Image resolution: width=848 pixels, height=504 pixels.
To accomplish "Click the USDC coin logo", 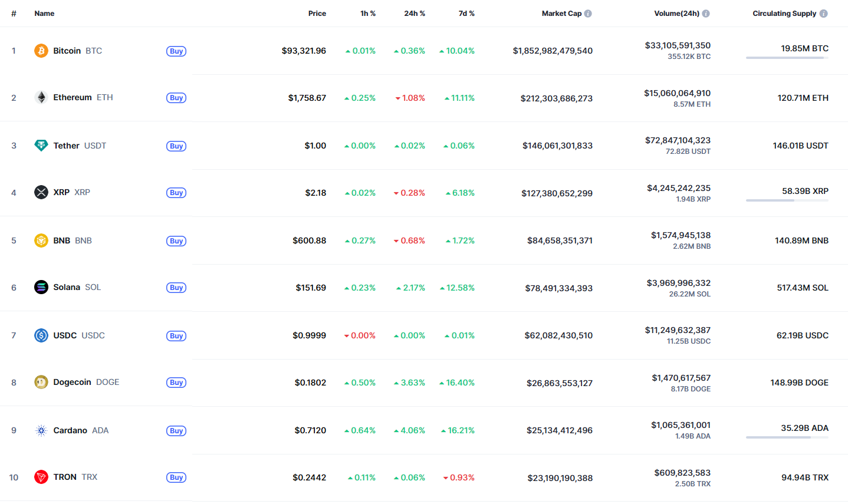I will pos(41,335).
